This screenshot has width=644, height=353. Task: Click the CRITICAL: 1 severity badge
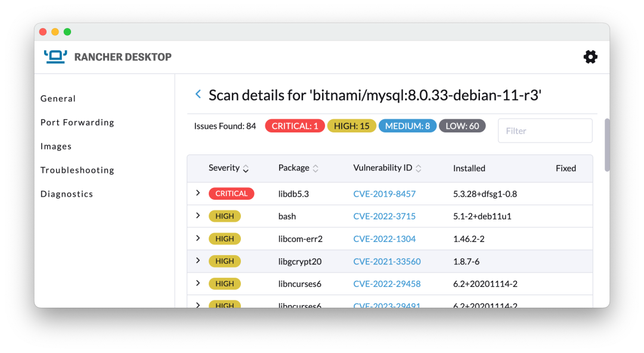pos(295,126)
